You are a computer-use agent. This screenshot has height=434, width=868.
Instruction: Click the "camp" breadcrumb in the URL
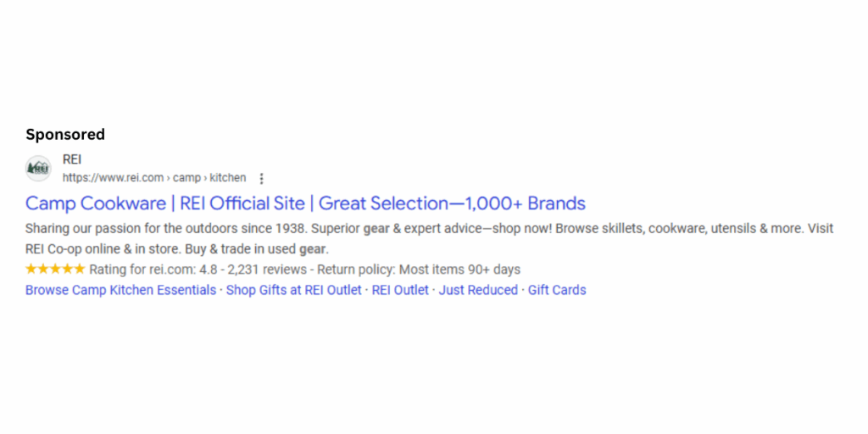tap(187, 178)
